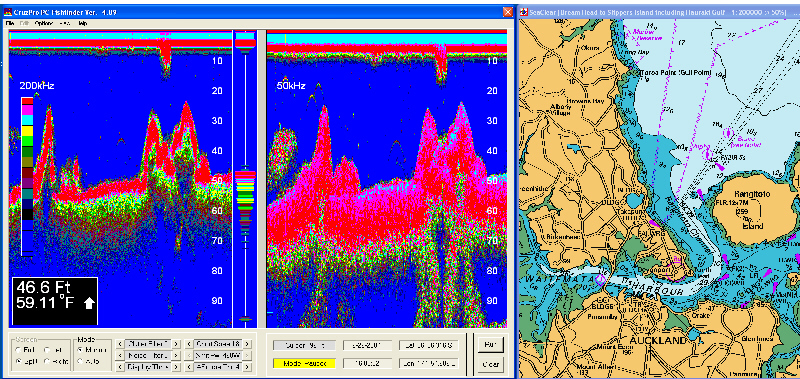The image size is (800, 379).
Task: Click the Noise Filter label button
Action: [148, 356]
